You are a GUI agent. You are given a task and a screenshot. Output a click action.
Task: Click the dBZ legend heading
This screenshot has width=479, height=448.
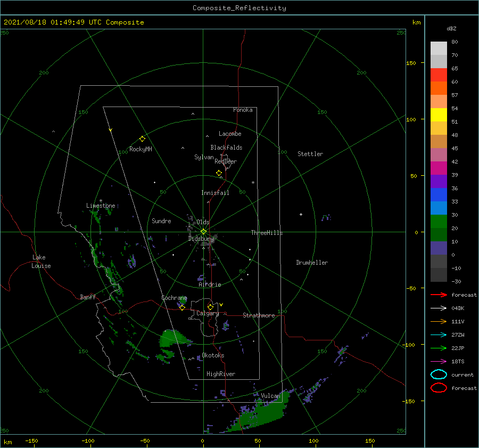451,29
